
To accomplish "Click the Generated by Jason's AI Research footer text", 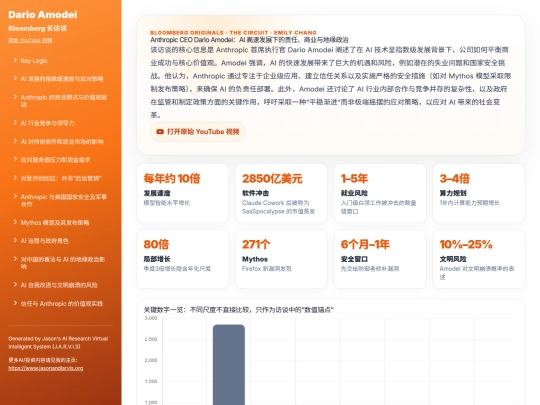I will click(x=58, y=343).
